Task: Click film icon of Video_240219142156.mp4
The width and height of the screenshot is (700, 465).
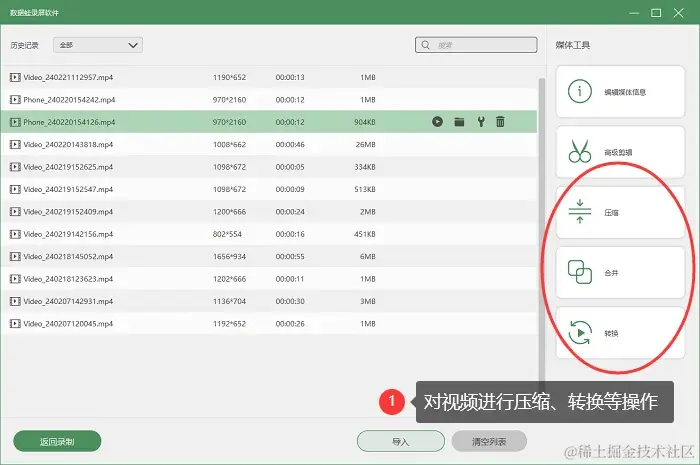Action: click(x=15, y=234)
